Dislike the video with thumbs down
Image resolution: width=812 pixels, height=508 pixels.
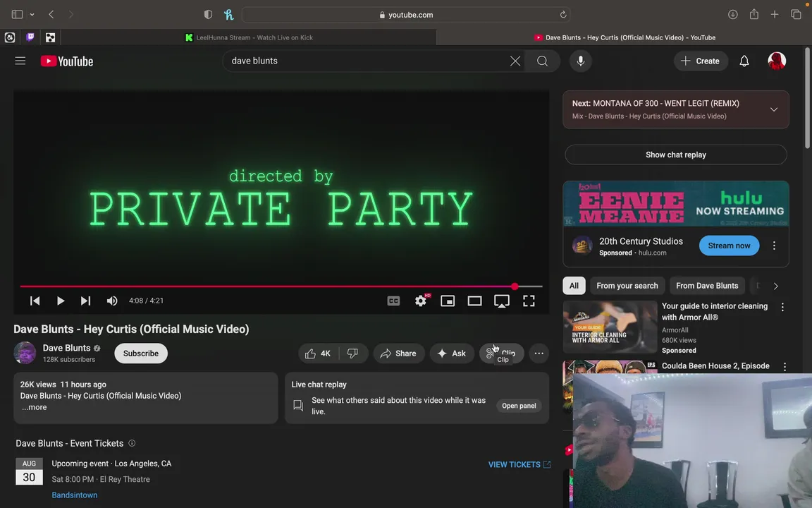tap(352, 353)
